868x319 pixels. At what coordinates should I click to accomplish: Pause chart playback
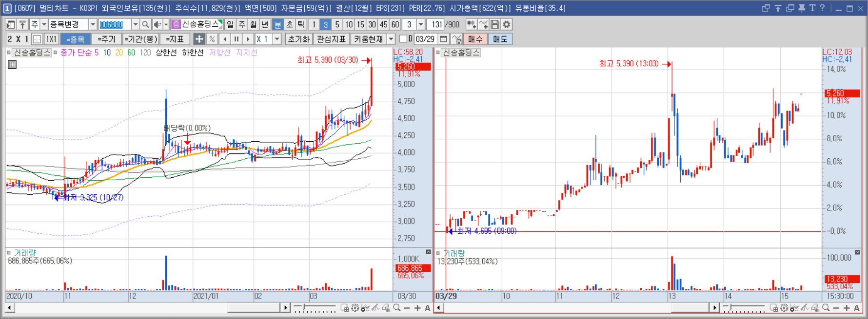[x=237, y=39]
